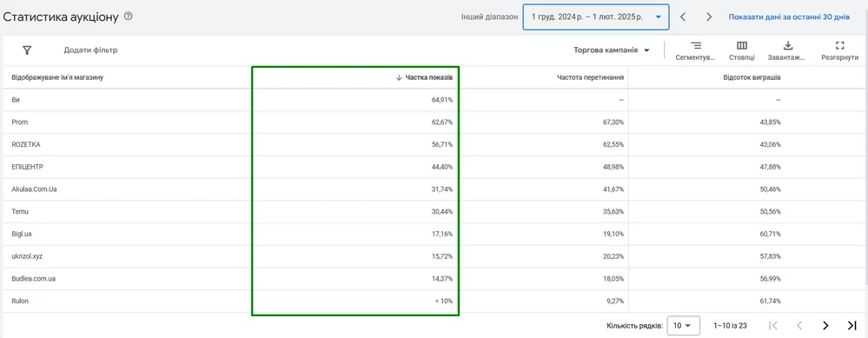The width and height of the screenshot is (868, 338).
Task: Open the date range dropdown
Action: [x=596, y=17]
